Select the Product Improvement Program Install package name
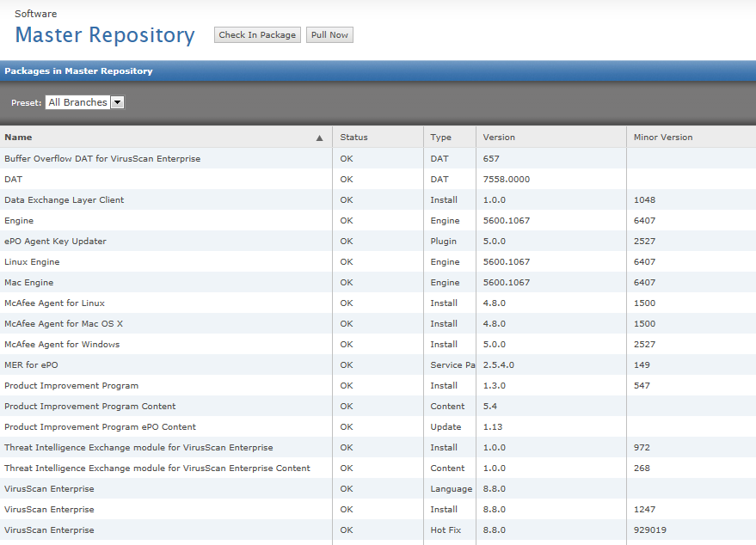Image resolution: width=756 pixels, height=545 pixels. [x=71, y=386]
